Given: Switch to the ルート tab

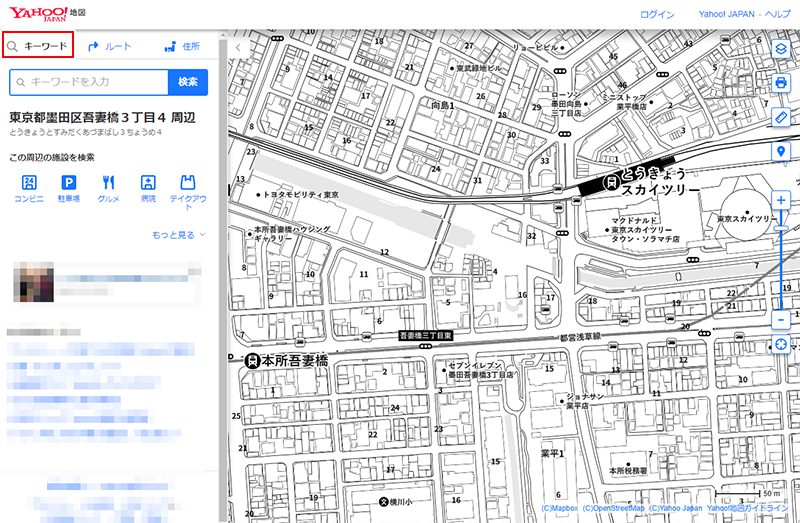Looking at the screenshot, I should click(x=110, y=46).
